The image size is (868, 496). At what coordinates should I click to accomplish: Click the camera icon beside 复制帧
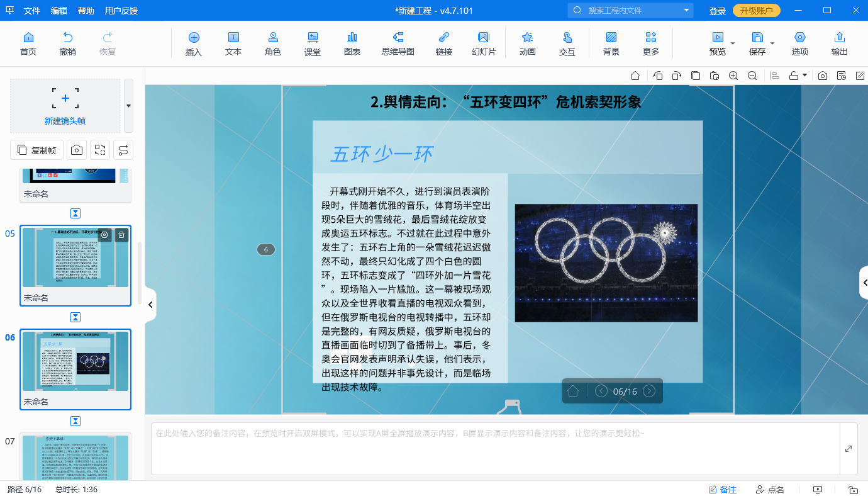point(77,150)
